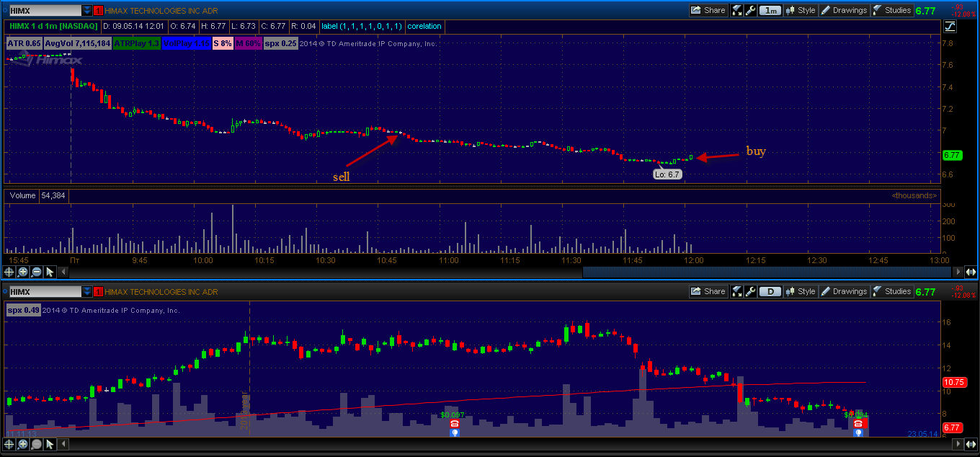Click right red phone earnings icon on daily chart

[x=857, y=425]
